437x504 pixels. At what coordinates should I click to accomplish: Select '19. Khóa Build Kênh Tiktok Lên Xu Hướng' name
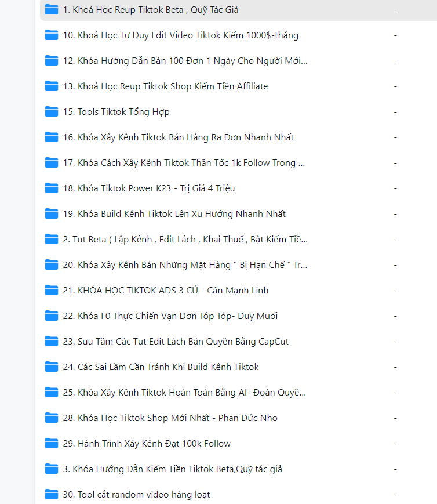[174, 214]
